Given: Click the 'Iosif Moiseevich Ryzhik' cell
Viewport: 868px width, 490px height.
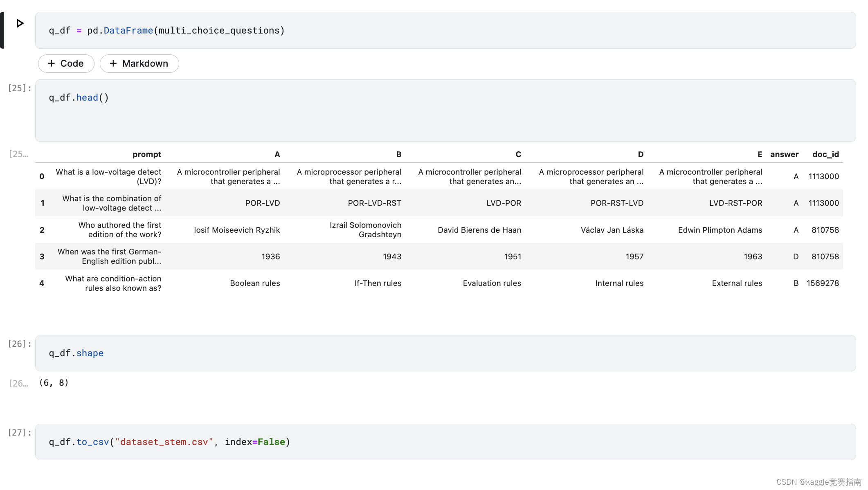Looking at the screenshot, I should [237, 230].
